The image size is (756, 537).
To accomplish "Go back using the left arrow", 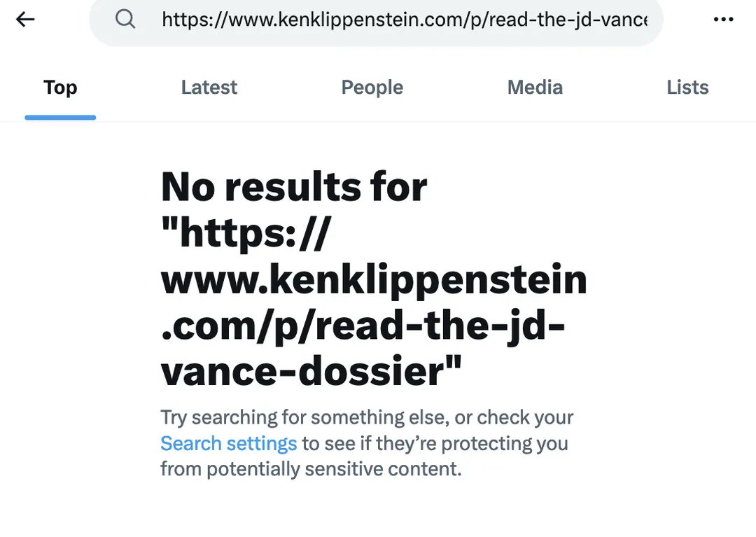I will point(26,20).
